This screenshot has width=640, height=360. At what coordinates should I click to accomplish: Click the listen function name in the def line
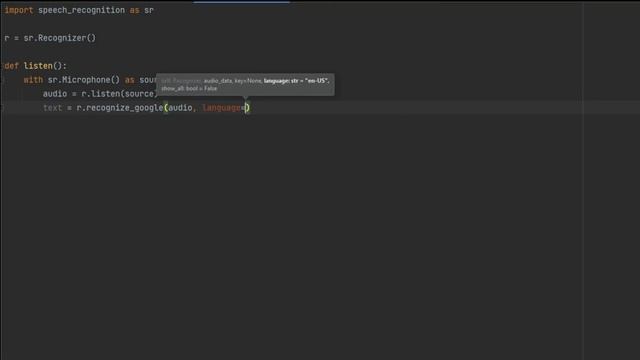[38, 66]
